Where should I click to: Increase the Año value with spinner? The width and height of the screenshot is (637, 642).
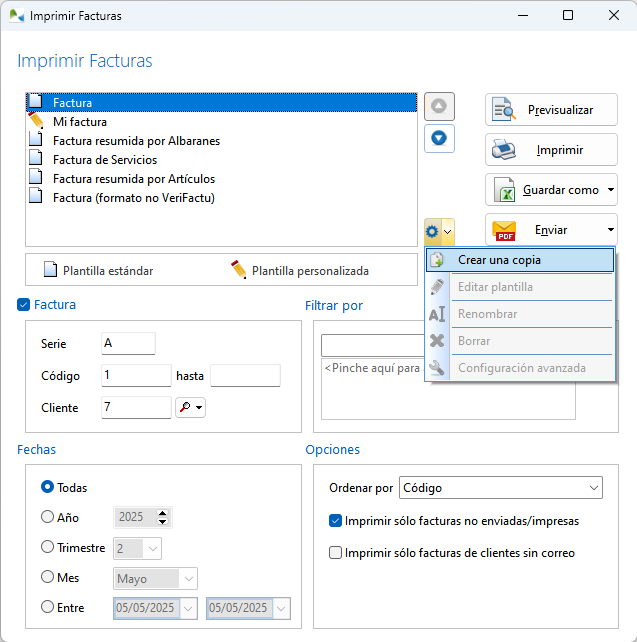click(x=164, y=513)
